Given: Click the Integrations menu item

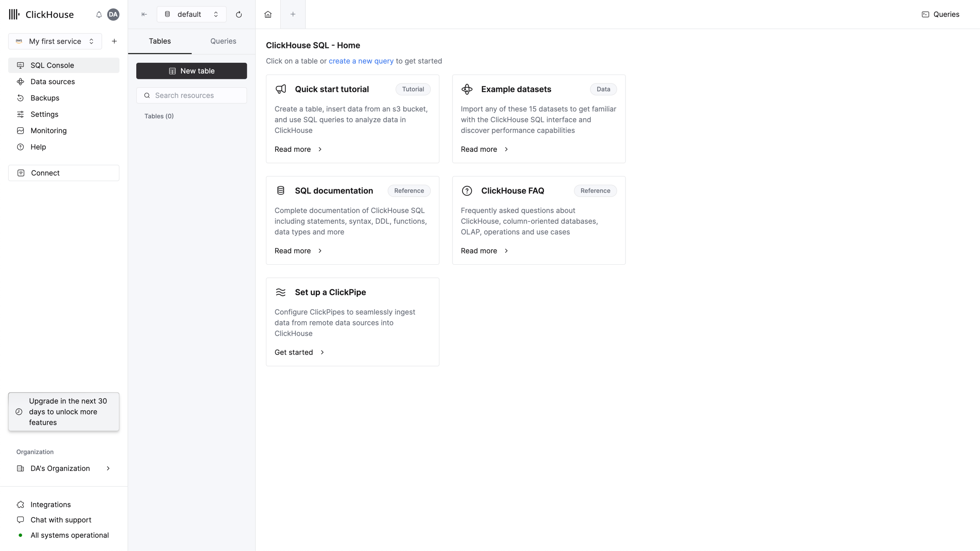Looking at the screenshot, I should point(51,504).
